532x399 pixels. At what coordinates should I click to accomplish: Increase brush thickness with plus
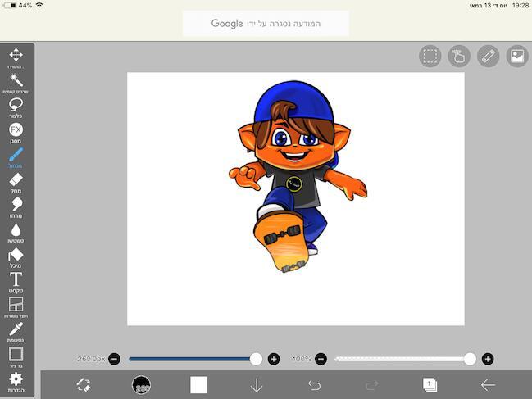point(274,359)
